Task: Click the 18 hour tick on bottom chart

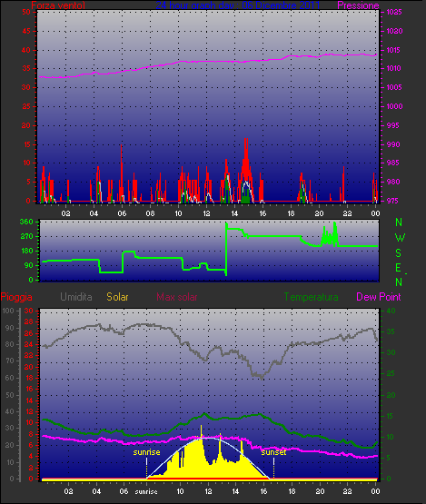Action: tap(292, 491)
